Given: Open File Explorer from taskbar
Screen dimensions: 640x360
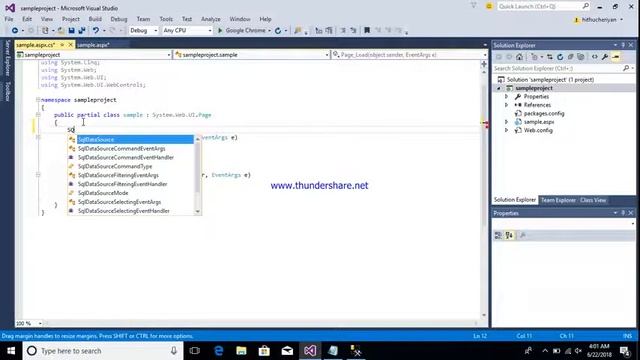Looking at the screenshot, I should click(241, 351).
